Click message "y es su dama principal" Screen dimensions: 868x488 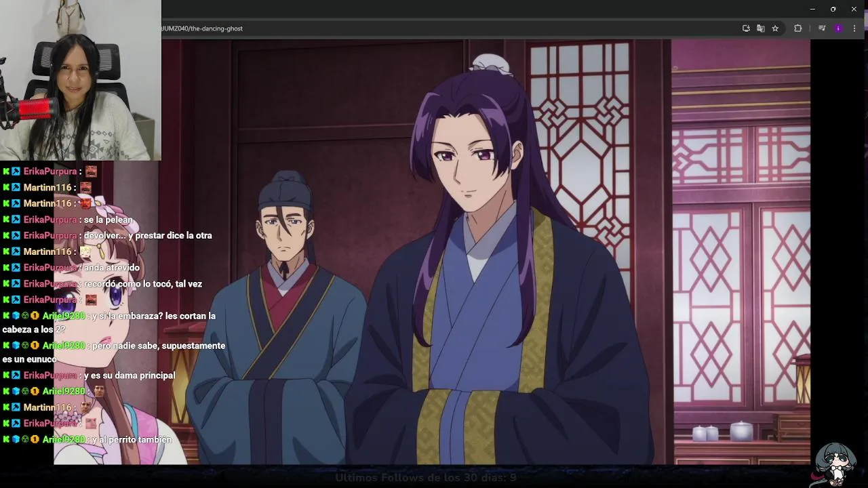(130, 375)
